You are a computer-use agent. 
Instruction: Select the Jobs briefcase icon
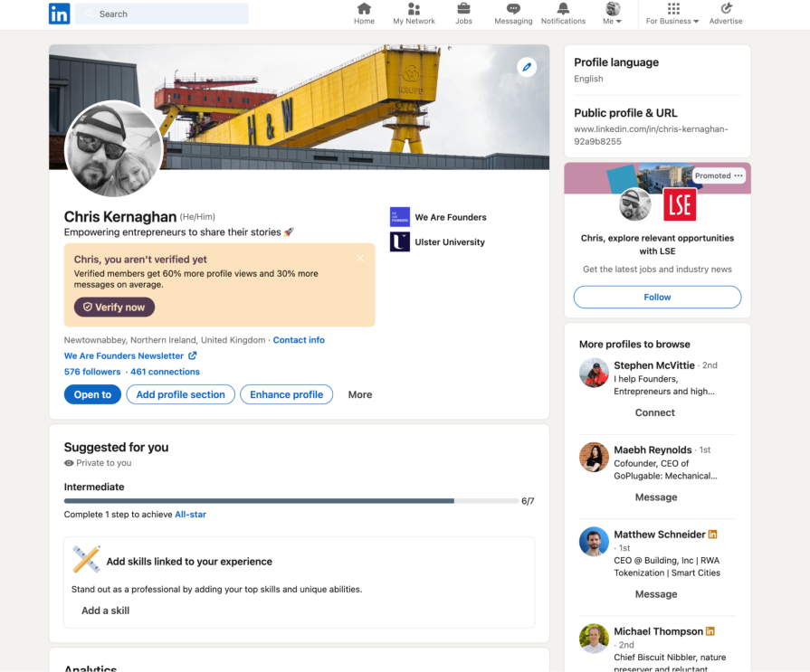point(463,14)
